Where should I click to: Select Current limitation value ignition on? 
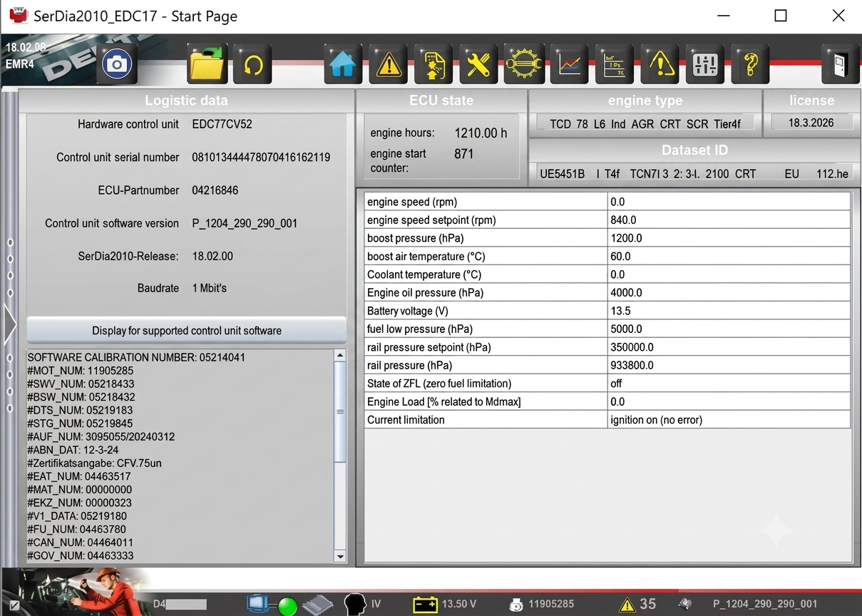click(x=729, y=420)
